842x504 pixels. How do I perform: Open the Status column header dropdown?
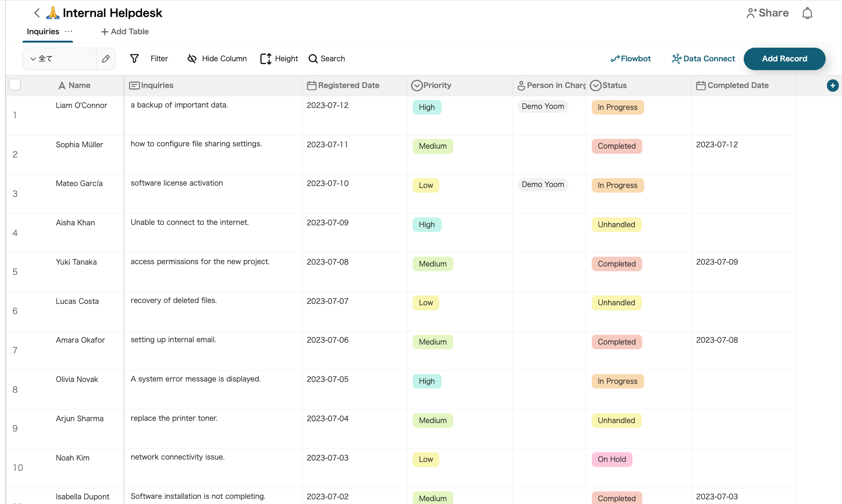[595, 86]
